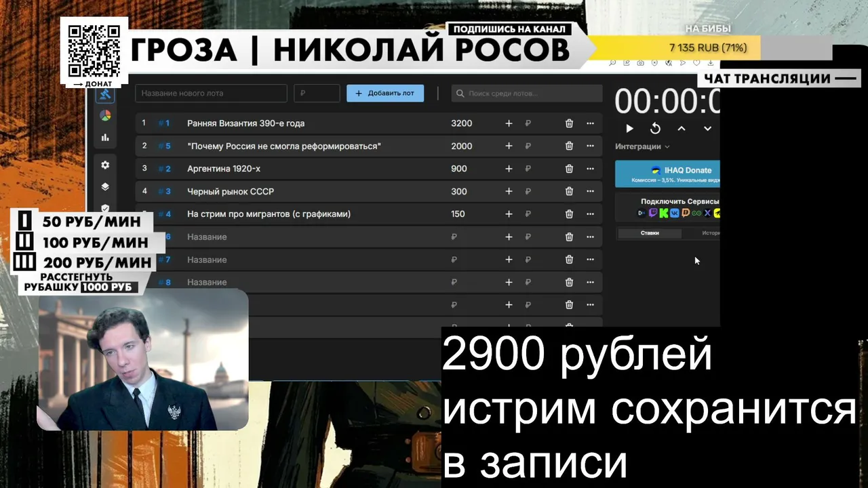
Task: Select the lot title Почему Россия не смогла реформироваться
Action: coord(284,146)
